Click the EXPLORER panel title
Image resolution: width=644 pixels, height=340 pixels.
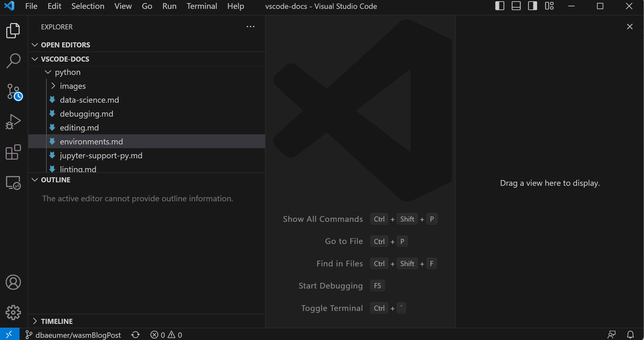point(57,27)
